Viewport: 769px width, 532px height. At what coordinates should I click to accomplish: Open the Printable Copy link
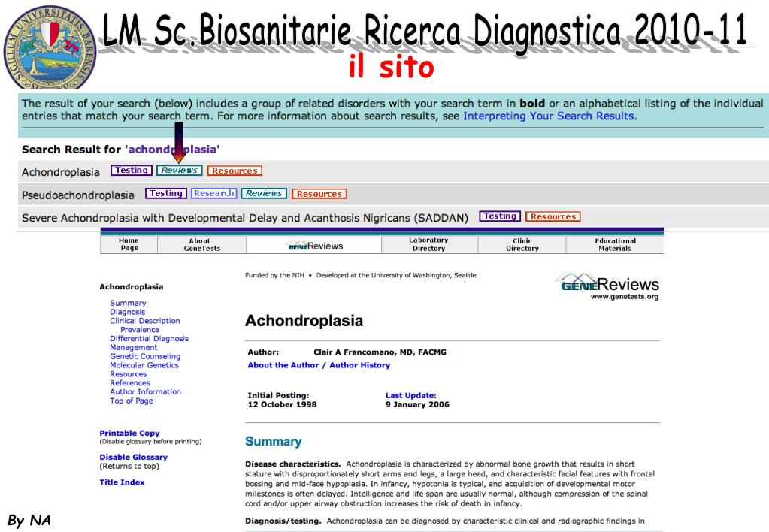[x=129, y=433]
